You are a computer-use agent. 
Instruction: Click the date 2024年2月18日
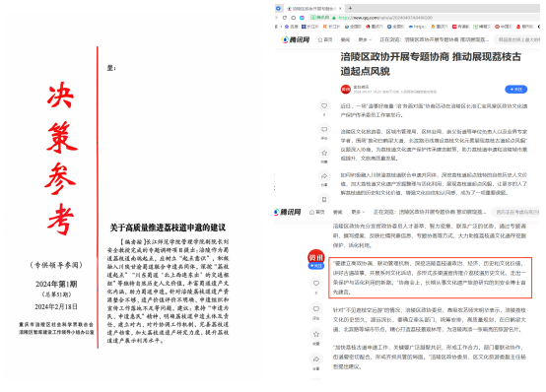point(56,306)
